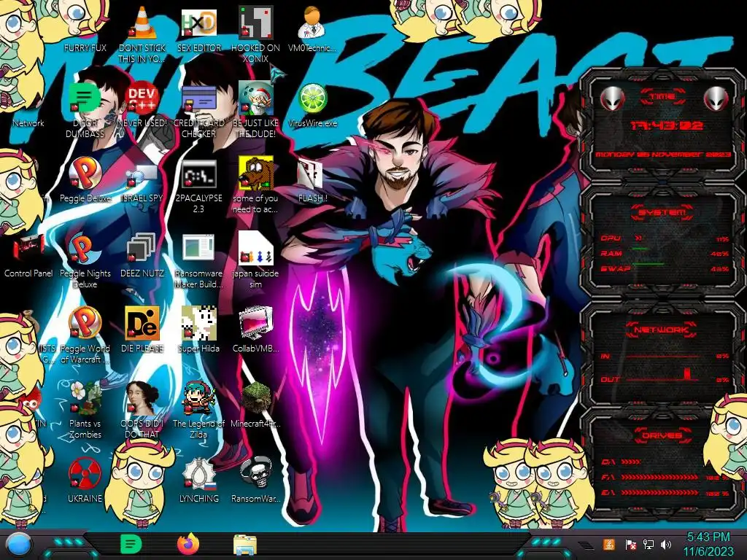Open the network tray icon
This screenshot has height=560, width=747.
click(649, 544)
